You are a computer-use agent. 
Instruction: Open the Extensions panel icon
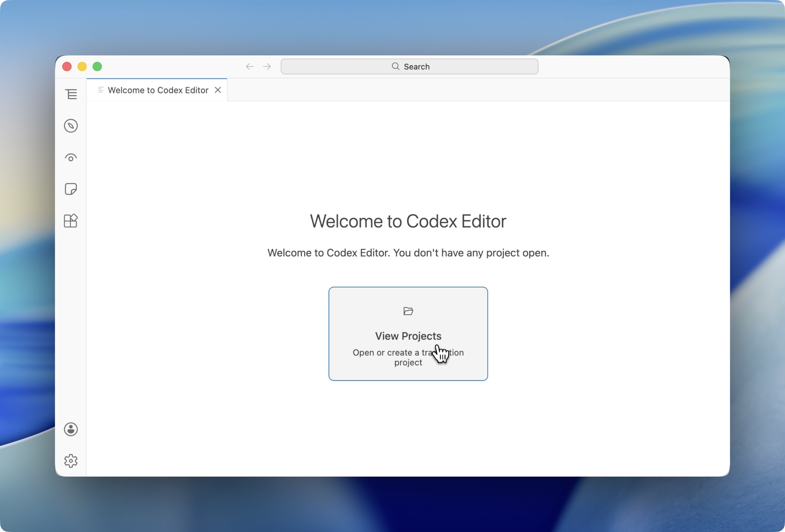point(71,221)
